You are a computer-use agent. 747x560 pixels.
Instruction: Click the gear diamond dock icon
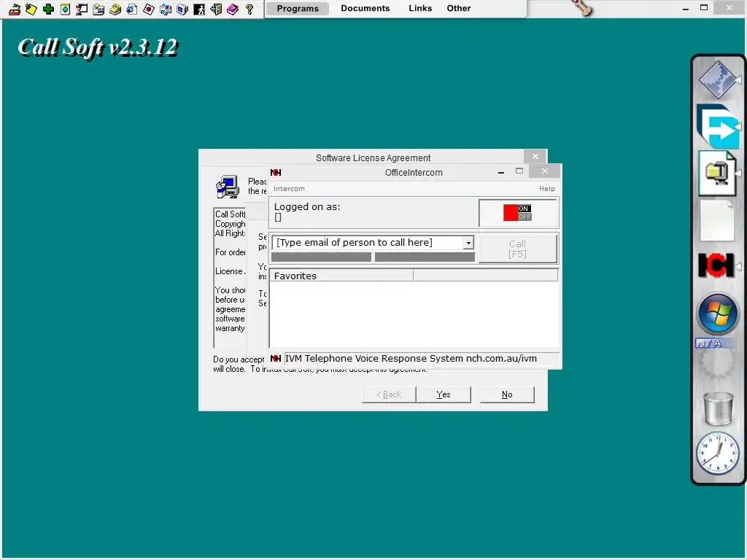718,79
